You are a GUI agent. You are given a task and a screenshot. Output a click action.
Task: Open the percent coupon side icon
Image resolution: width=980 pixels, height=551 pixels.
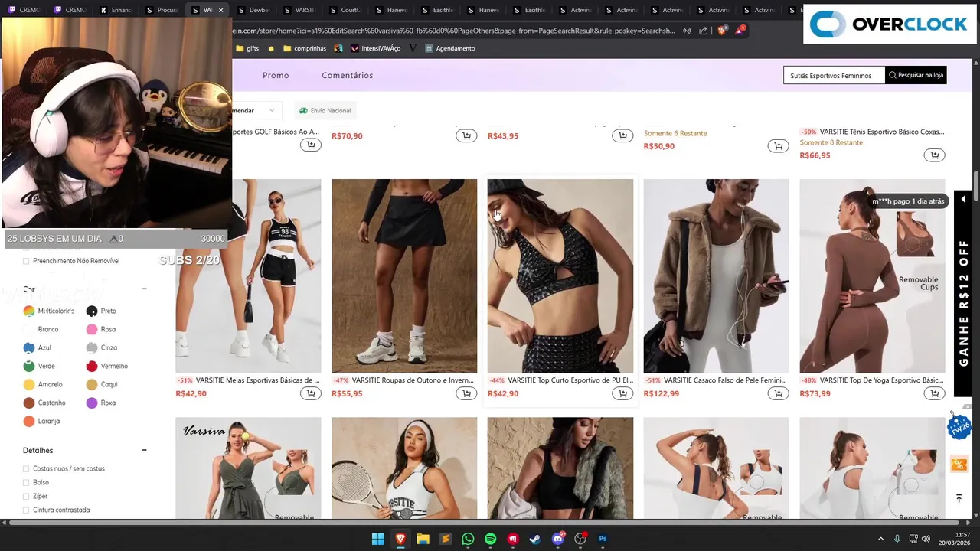[x=959, y=464]
